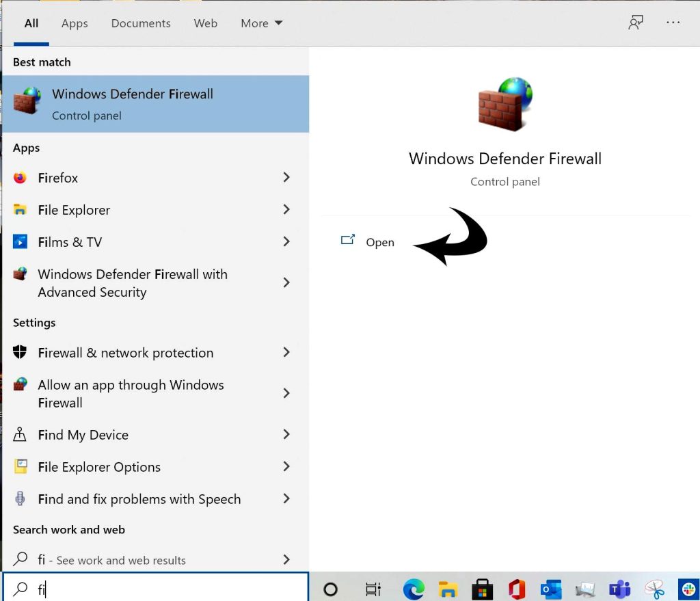Select the All search tab

pyautogui.click(x=31, y=23)
